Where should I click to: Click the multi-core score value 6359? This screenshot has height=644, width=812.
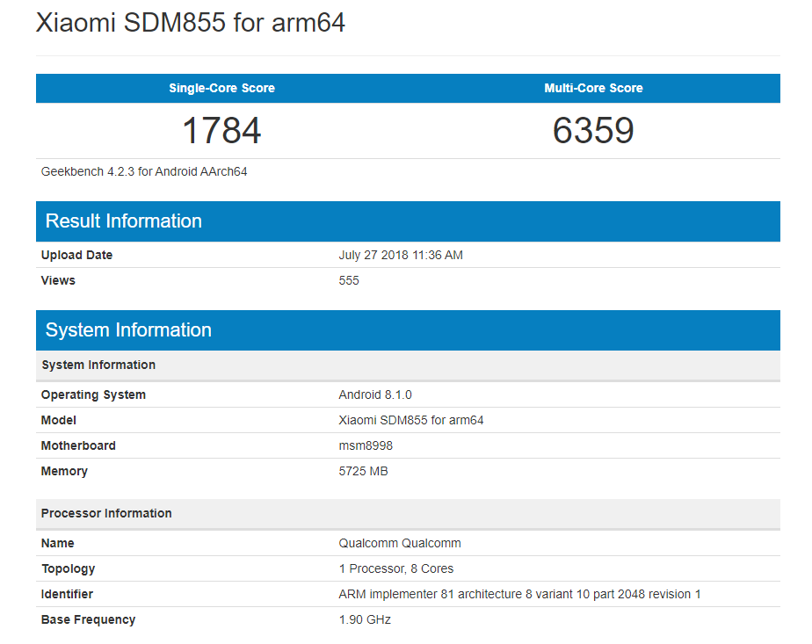click(593, 130)
